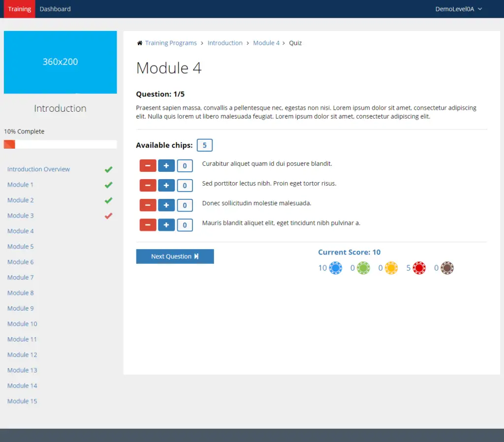The width and height of the screenshot is (504, 442).
Task: Open the DemoLevel0A user dropdown
Action: [x=459, y=9]
